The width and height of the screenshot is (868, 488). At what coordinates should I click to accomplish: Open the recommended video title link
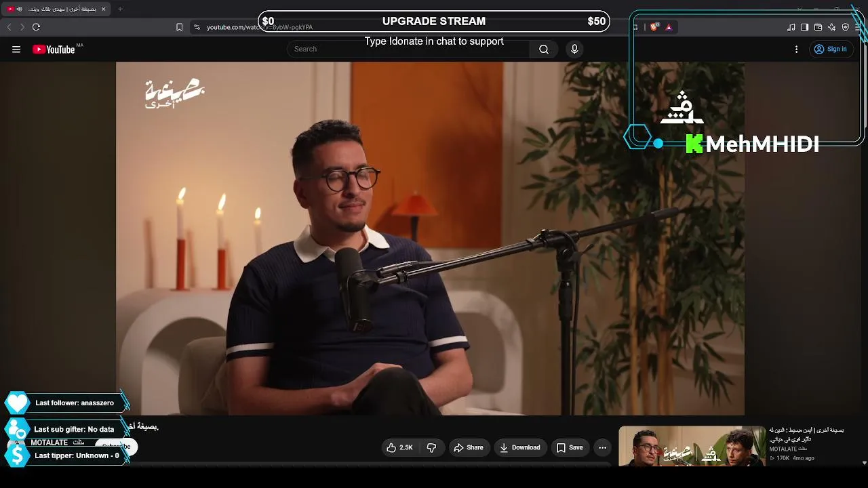[806, 434]
